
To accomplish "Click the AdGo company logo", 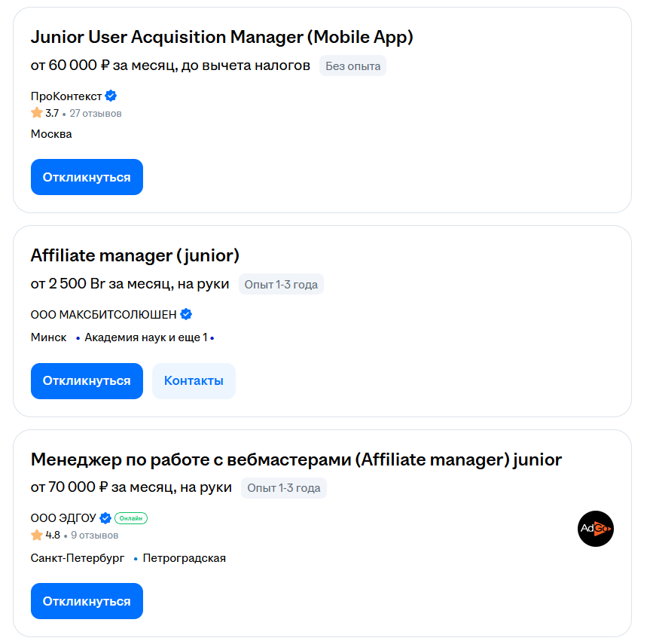I will (x=595, y=529).
